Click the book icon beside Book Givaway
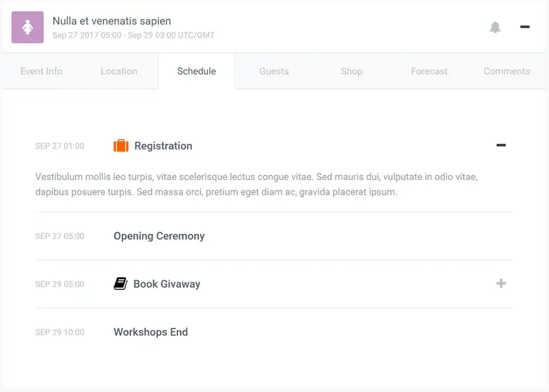549x392 pixels. coord(120,284)
